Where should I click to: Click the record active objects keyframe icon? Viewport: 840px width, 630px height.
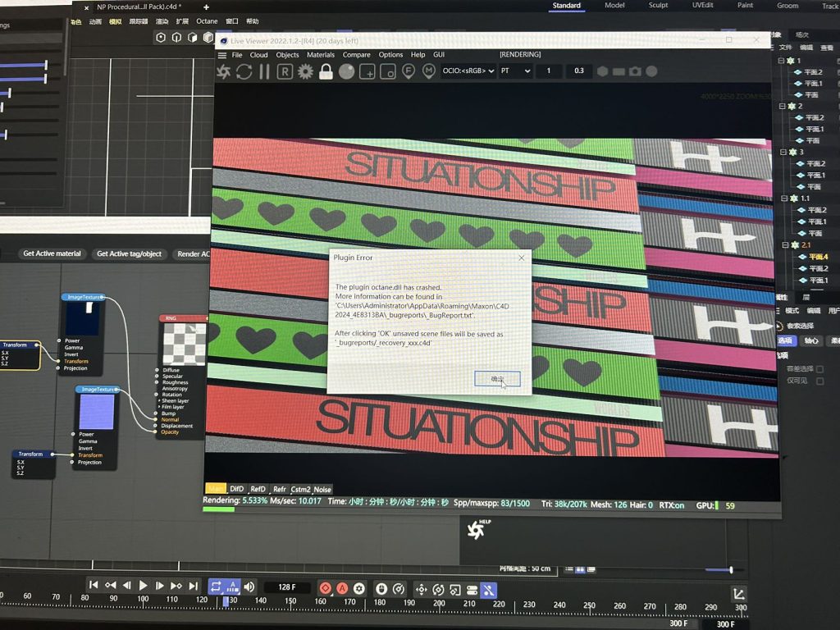(325, 588)
